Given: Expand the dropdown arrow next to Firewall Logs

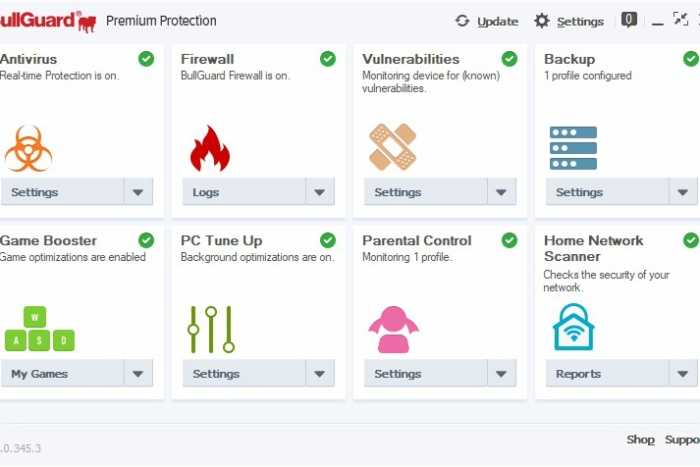Looking at the screenshot, I should (x=320, y=192).
